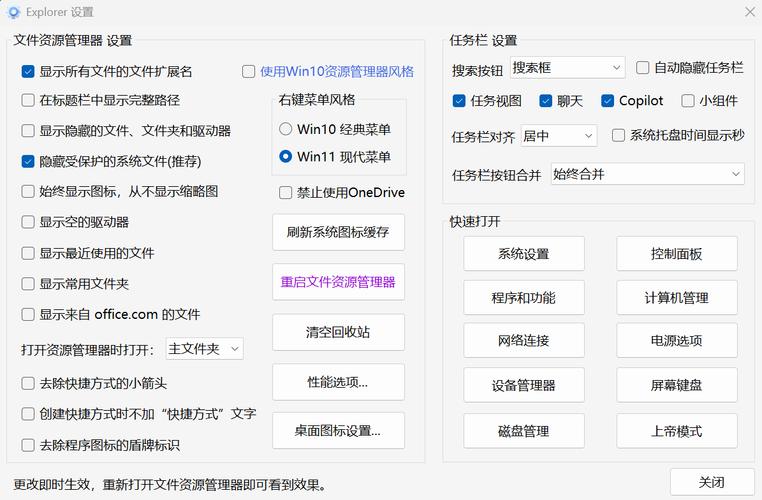Enable 自动隐藏任务栏 checkbox
Screen dimensions: 762x500
click(x=642, y=68)
